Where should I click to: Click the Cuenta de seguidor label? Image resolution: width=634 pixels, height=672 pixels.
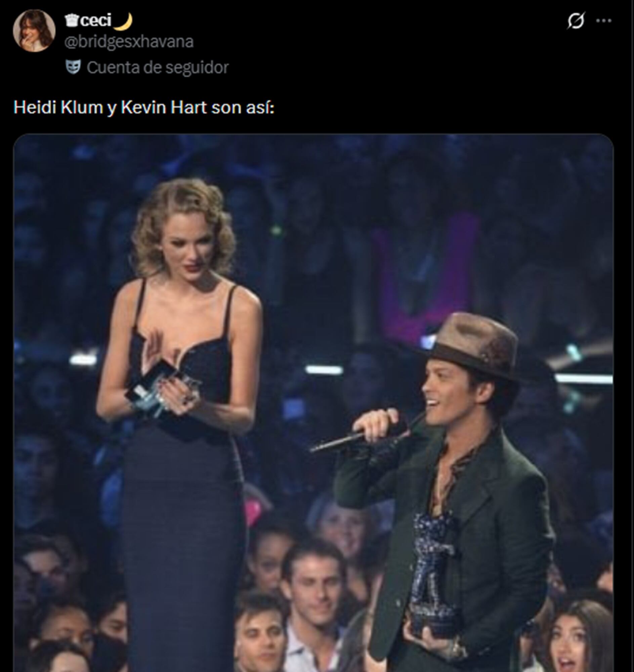coord(158,68)
